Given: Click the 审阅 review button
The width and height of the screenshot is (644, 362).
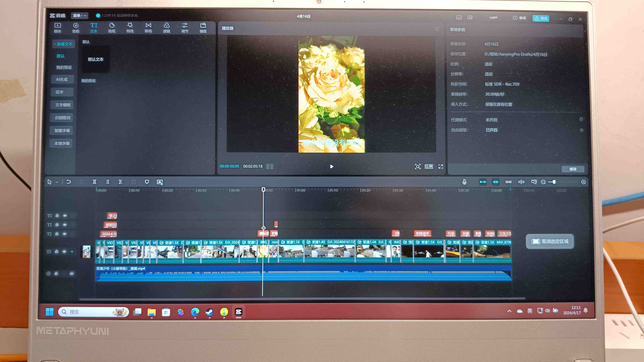Looking at the screenshot, I should click(x=519, y=18).
